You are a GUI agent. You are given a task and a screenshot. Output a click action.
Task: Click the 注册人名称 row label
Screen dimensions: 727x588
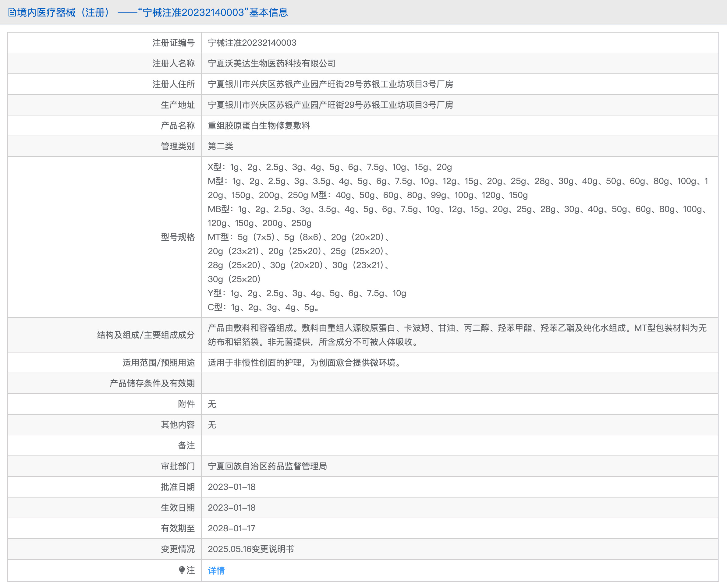pos(174,63)
